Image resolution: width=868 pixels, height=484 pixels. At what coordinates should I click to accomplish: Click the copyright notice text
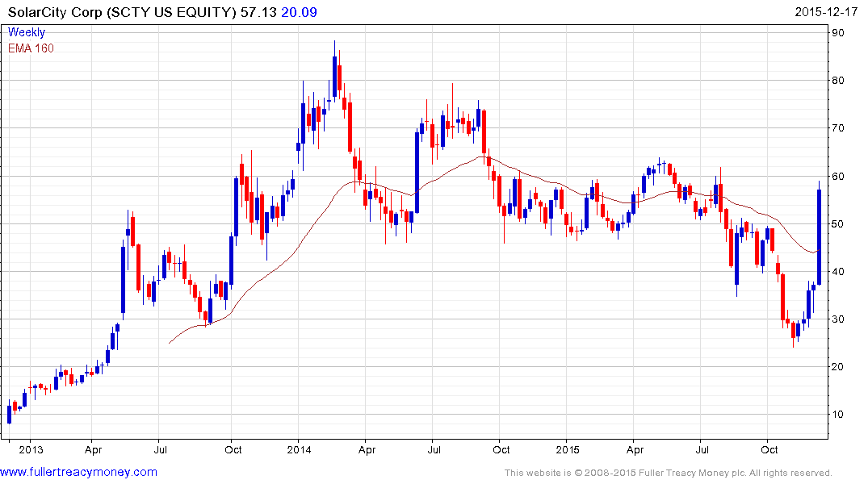669,473
